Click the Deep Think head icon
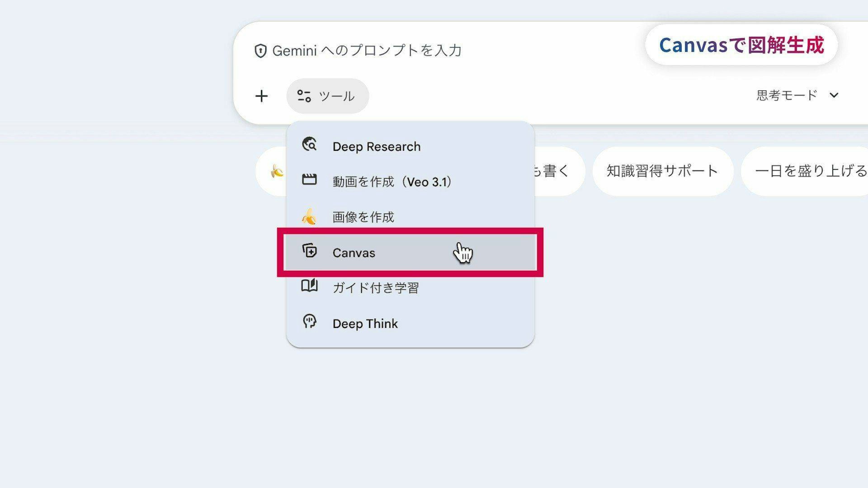 (309, 321)
